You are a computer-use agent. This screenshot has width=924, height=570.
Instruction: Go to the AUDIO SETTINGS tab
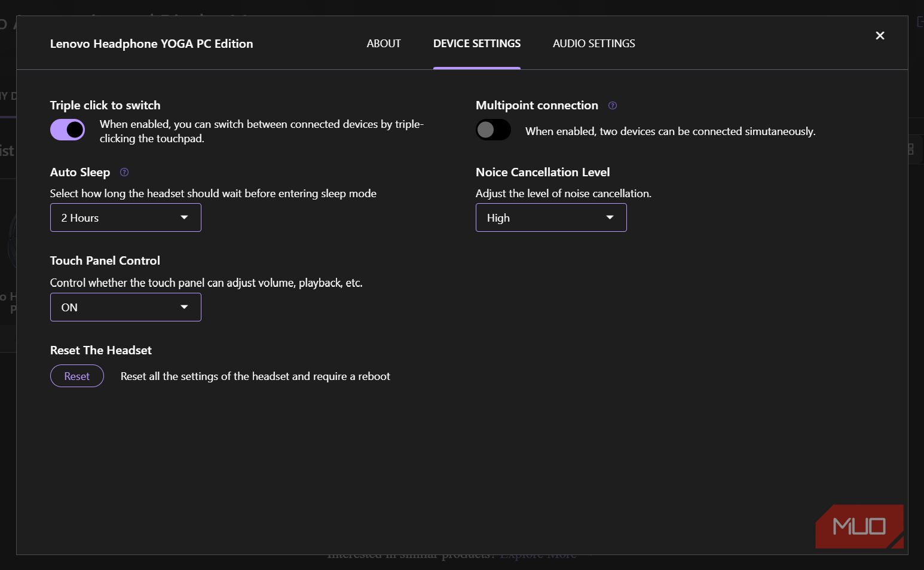(594, 44)
